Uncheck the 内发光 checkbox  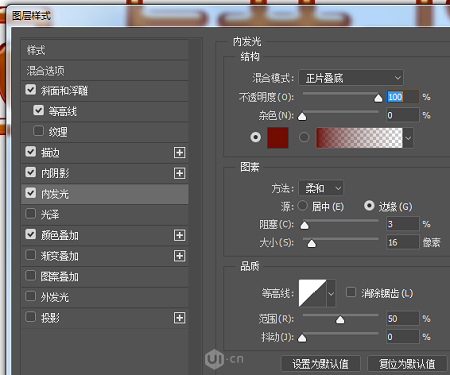pyautogui.click(x=31, y=193)
